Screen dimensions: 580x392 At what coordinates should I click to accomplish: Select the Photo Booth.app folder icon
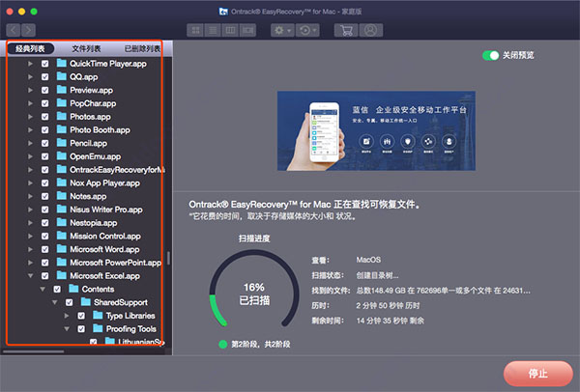click(x=62, y=129)
